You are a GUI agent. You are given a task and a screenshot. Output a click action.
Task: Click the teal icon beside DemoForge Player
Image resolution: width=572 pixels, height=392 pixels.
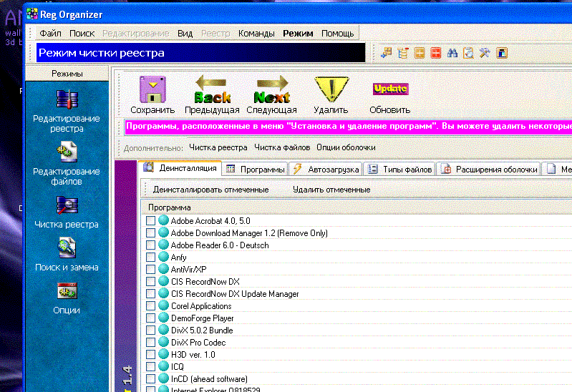(x=163, y=318)
